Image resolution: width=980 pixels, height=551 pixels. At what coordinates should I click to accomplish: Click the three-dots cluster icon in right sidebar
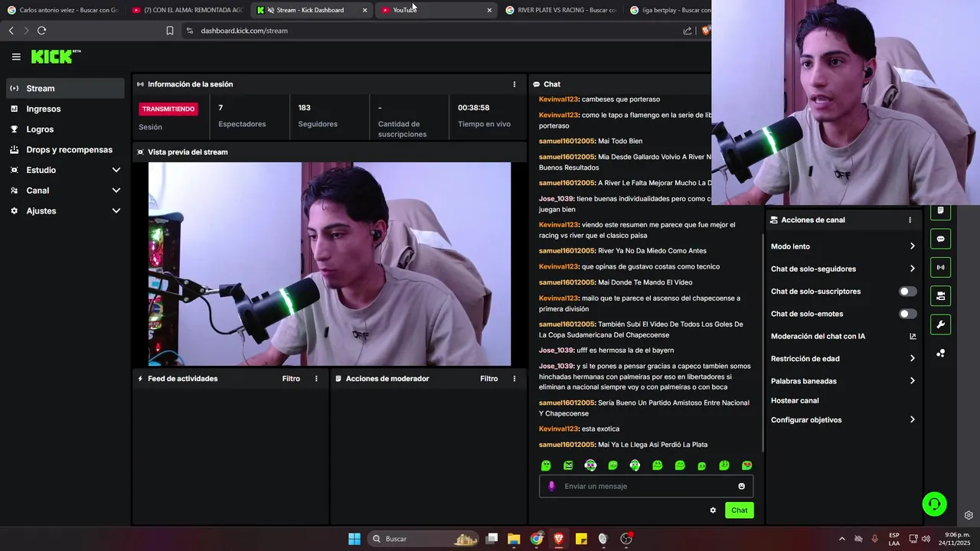(941, 353)
